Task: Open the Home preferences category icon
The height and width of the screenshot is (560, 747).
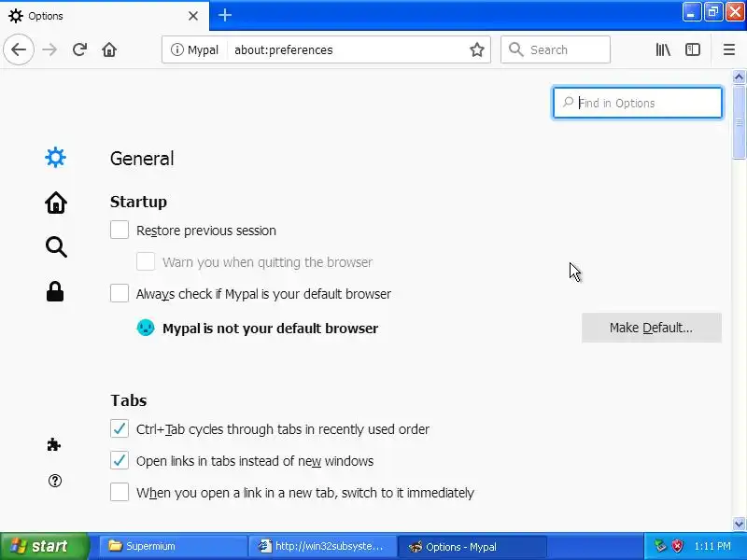Action: (x=56, y=203)
